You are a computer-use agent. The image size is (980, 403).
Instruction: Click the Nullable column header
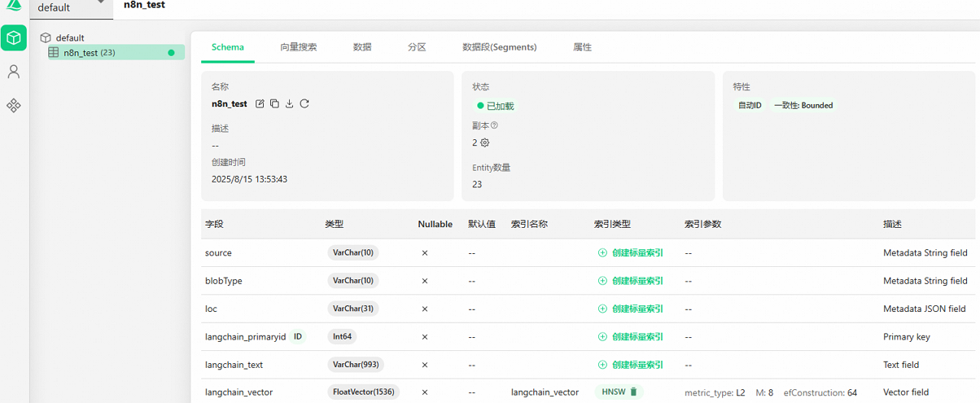(435, 224)
